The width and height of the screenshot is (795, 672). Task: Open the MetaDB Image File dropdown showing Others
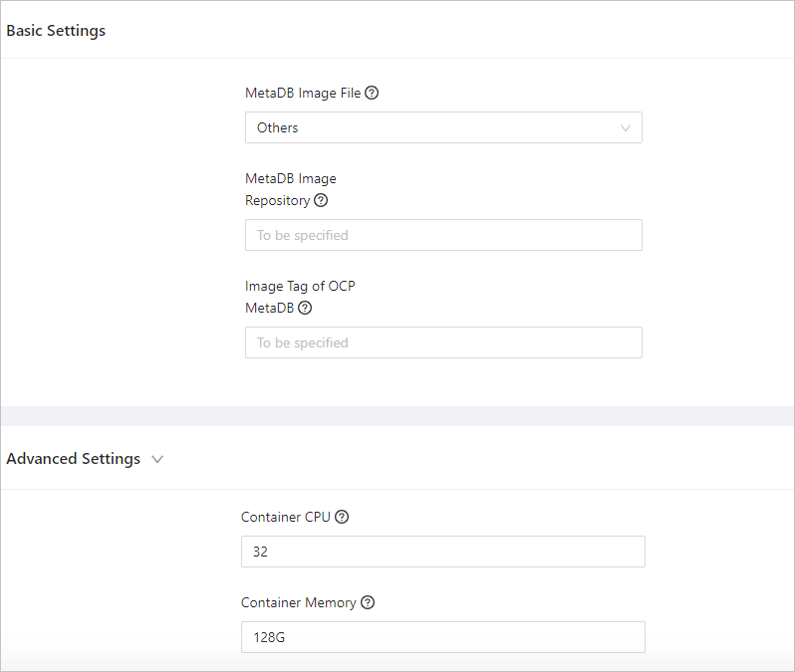point(443,127)
